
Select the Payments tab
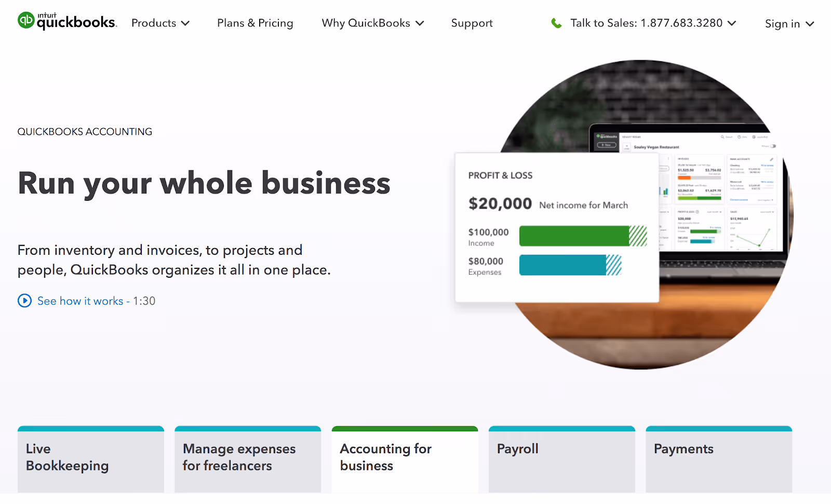(x=719, y=459)
